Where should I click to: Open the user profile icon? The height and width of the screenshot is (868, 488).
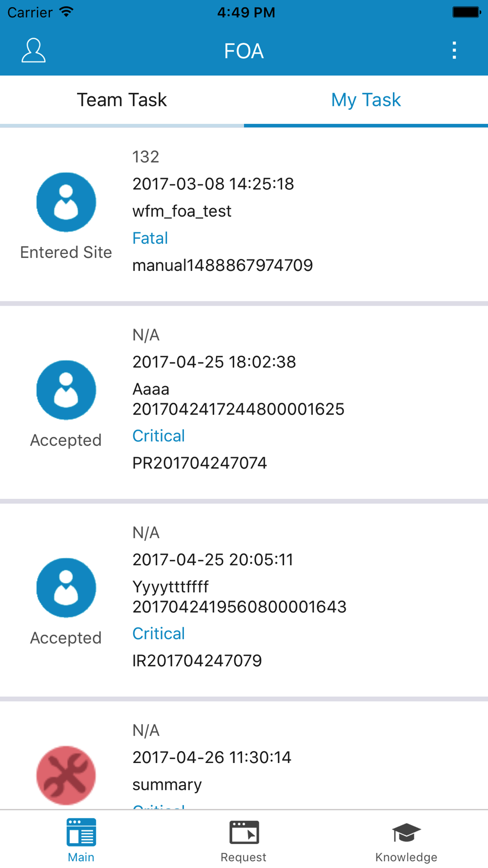click(33, 51)
